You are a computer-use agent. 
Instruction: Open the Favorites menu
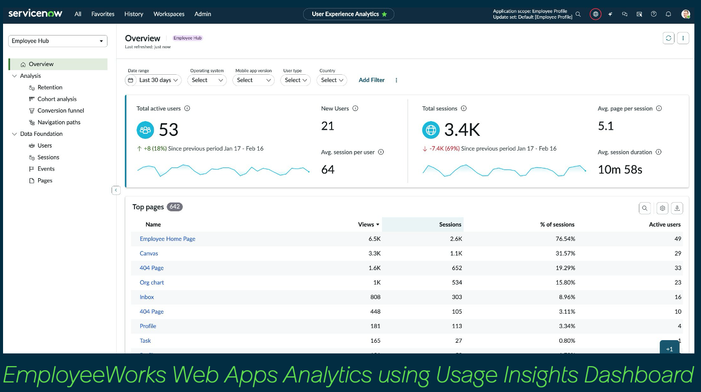(103, 14)
